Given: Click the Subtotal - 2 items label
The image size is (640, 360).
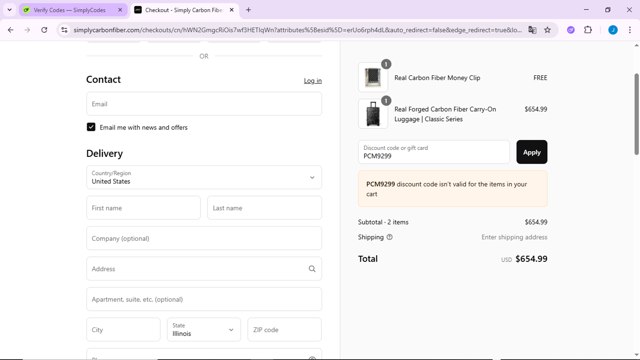Looking at the screenshot, I should [x=383, y=222].
